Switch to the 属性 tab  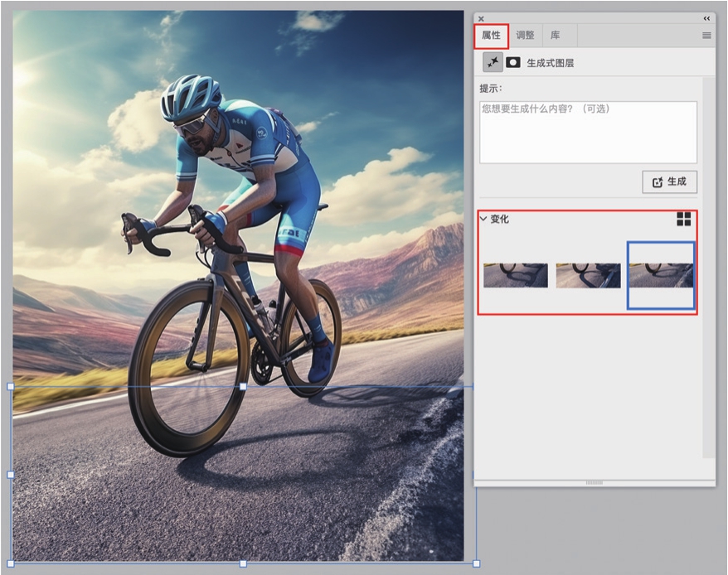tap(491, 36)
